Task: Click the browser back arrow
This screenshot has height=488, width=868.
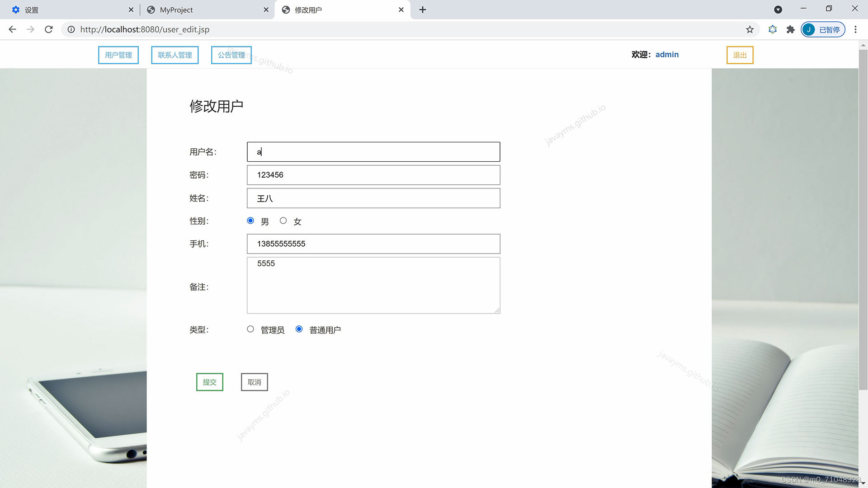Action: (x=12, y=29)
